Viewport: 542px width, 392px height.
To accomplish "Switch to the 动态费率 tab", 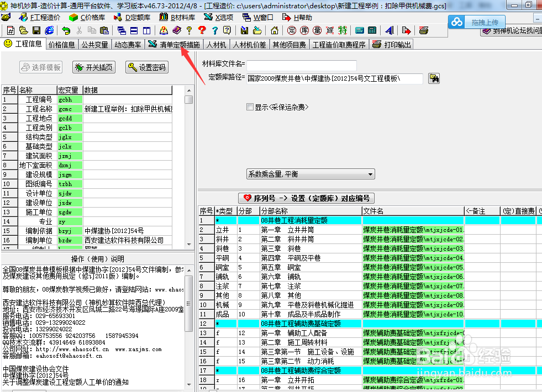I will point(128,45).
